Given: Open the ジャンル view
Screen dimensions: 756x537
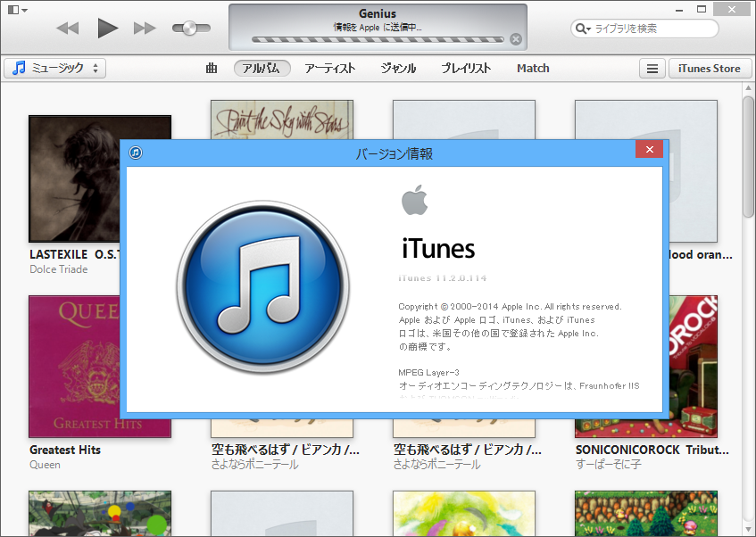Looking at the screenshot, I should (x=398, y=68).
